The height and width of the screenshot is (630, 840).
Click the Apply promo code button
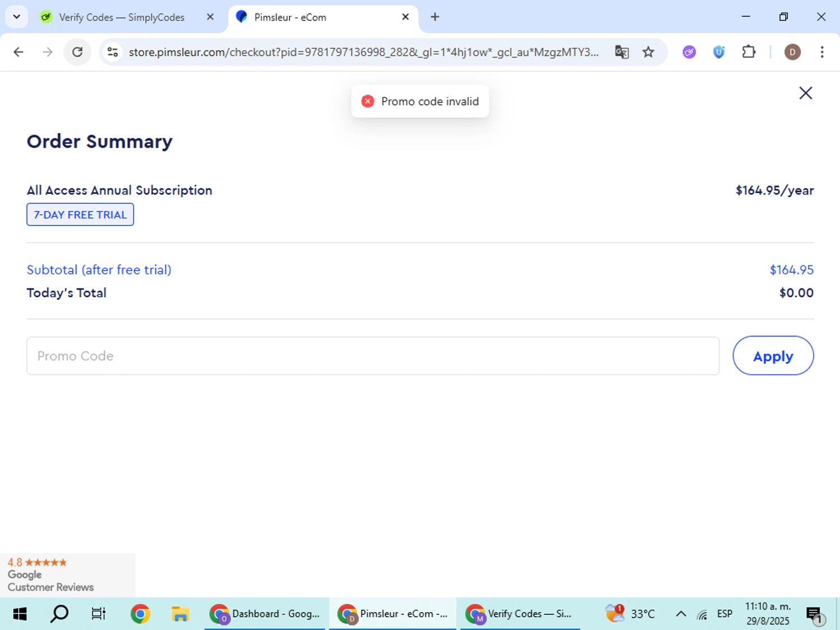click(773, 356)
